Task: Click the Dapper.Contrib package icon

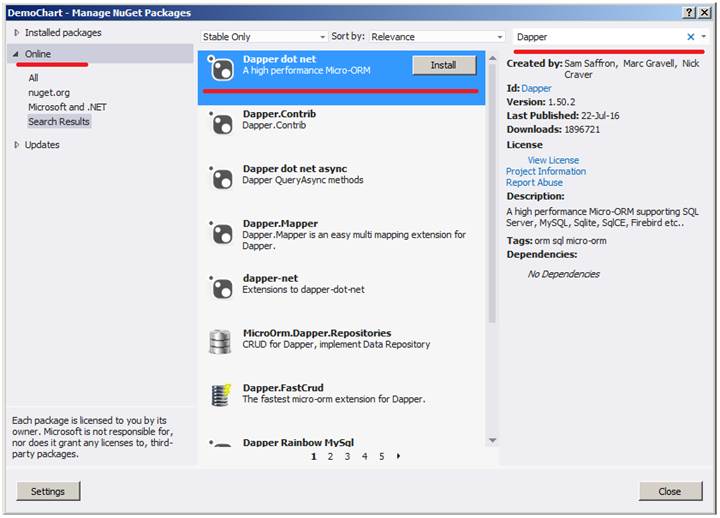Action: click(x=221, y=123)
